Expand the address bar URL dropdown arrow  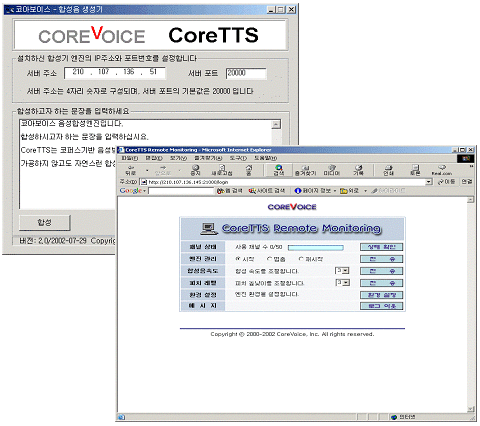(x=429, y=182)
